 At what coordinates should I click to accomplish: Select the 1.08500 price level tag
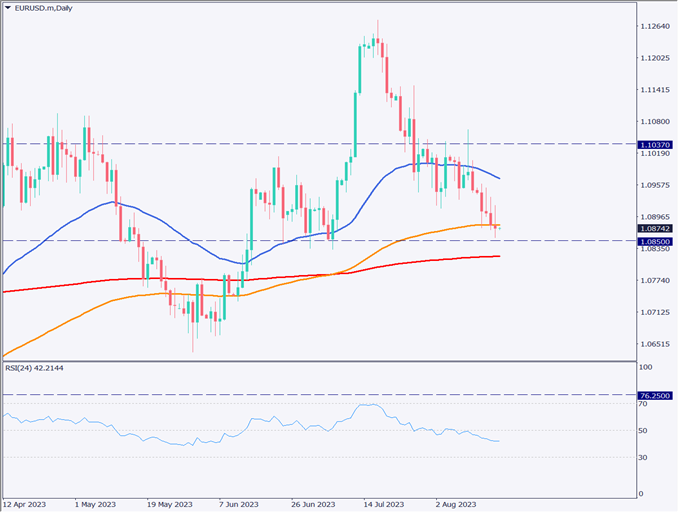point(655,242)
